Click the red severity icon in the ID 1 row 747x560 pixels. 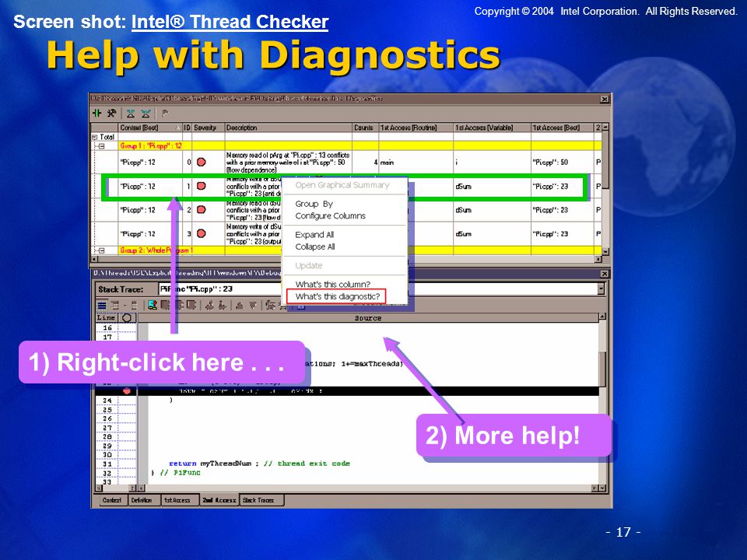[201, 186]
